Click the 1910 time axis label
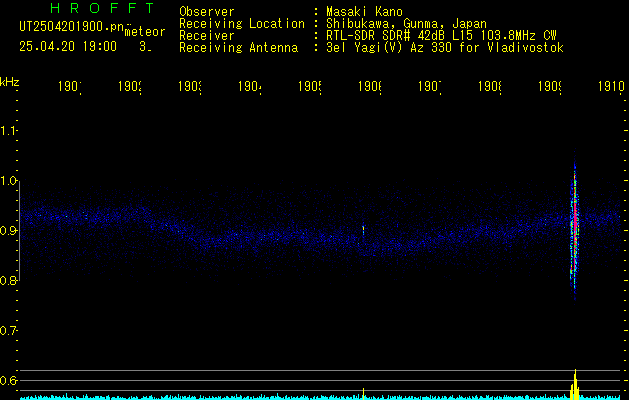629x400 pixels. tap(611, 87)
